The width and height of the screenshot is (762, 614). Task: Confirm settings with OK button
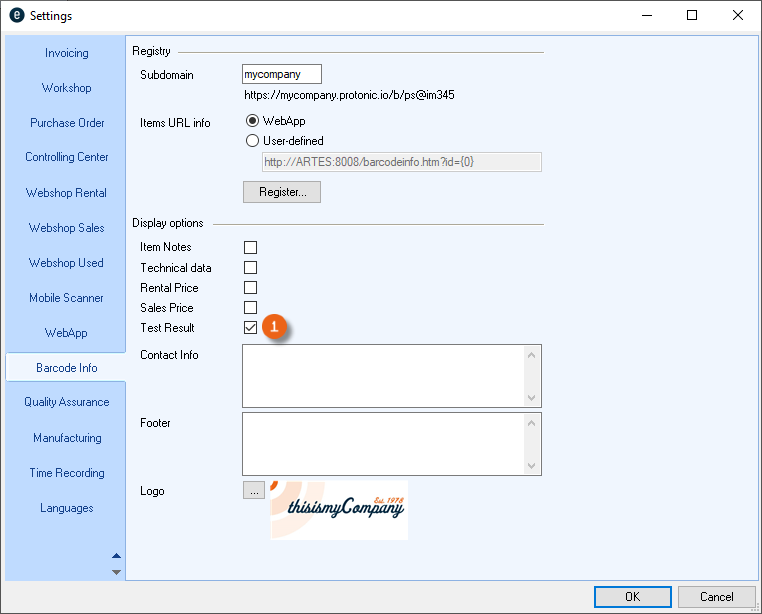(x=632, y=597)
